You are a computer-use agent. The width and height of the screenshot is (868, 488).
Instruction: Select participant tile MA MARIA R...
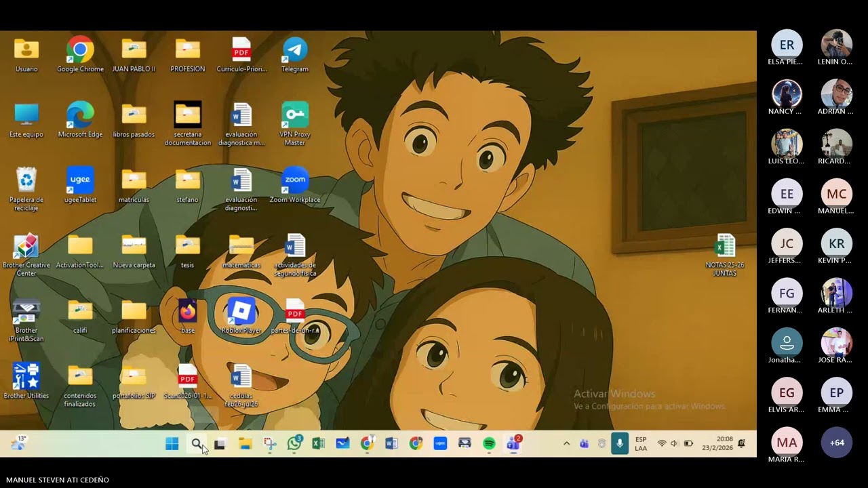(x=787, y=446)
